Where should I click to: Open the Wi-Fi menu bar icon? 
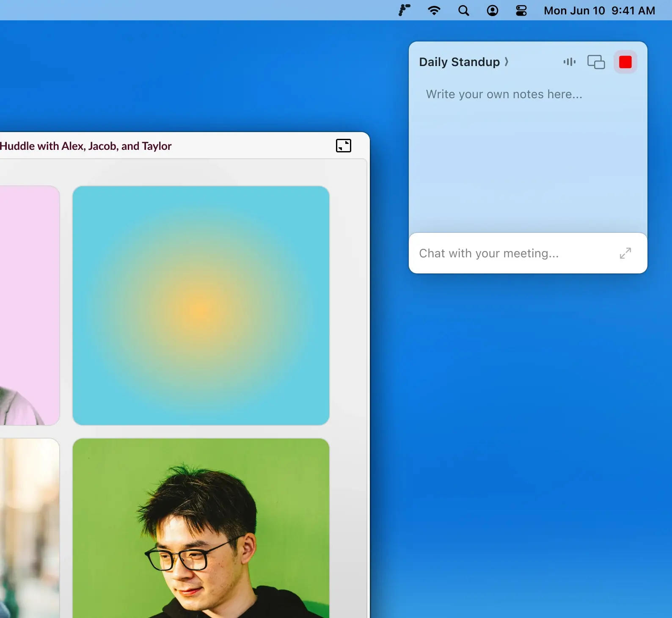pos(434,11)
